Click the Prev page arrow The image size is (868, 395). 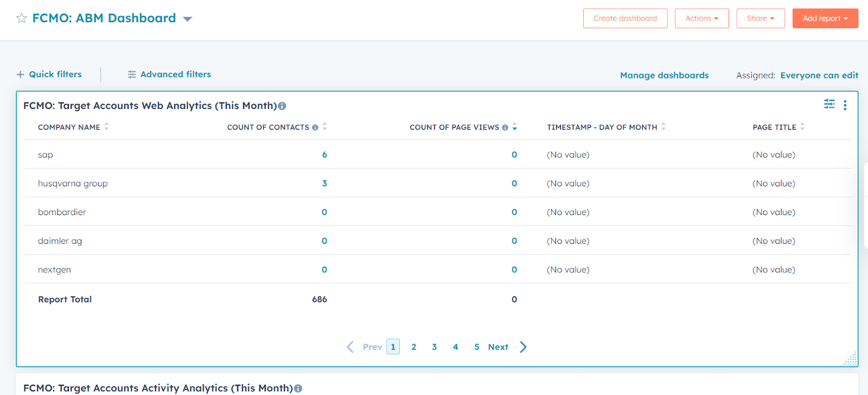[350, 347]
